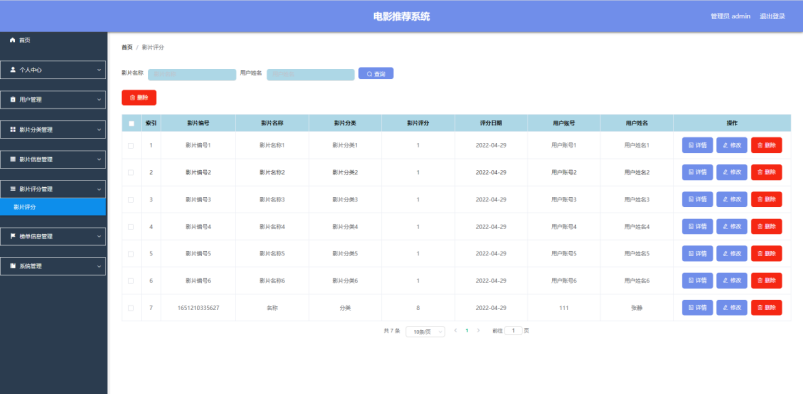Viewport: 803px width, 394px height.
Task: Check the checkbox for row 影片编号5
Action: click(x=131, y=254)
